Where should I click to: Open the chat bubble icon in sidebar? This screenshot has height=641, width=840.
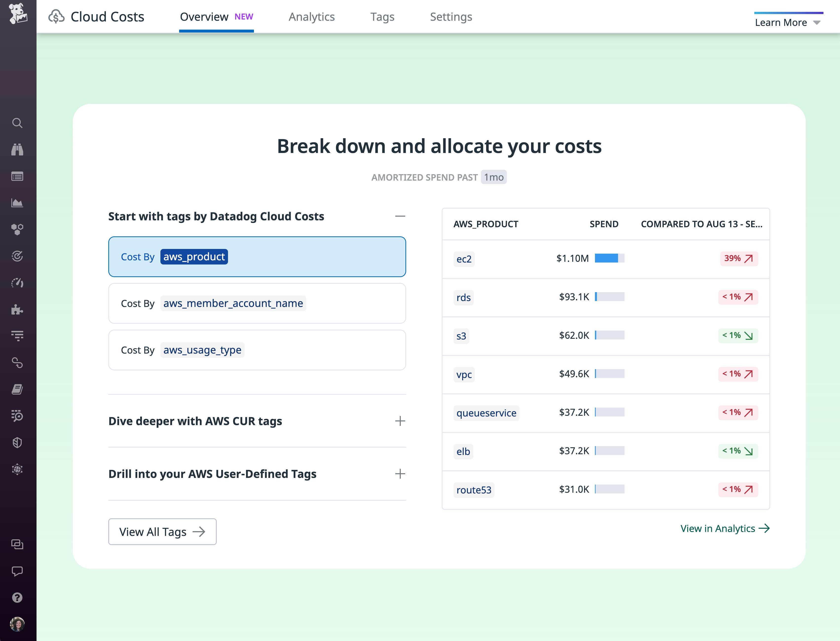click(17, 571)
